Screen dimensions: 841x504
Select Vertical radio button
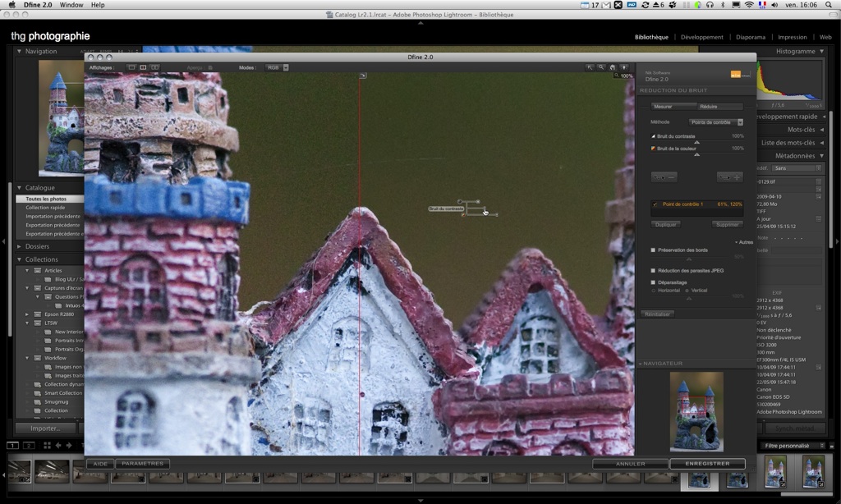tap(687, 291)
